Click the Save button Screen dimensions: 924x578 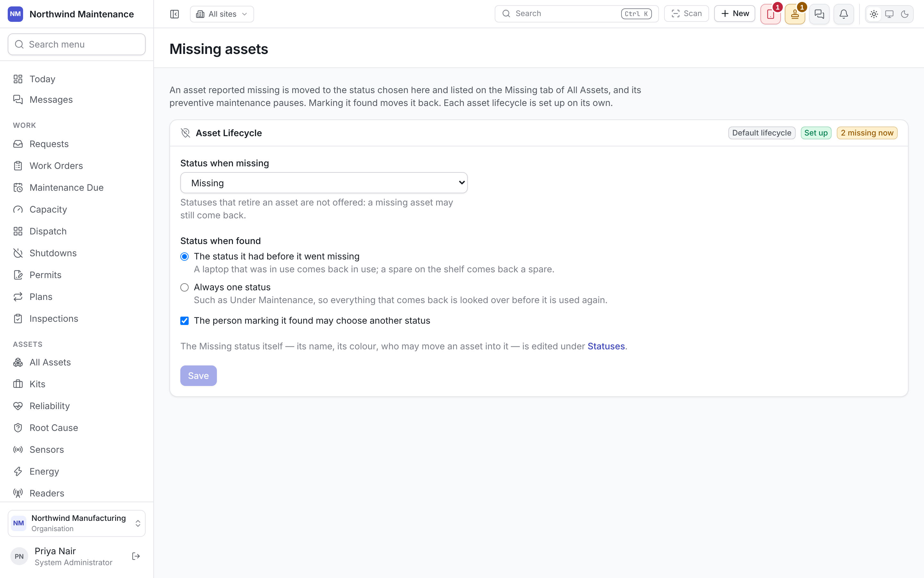[199, 376]
